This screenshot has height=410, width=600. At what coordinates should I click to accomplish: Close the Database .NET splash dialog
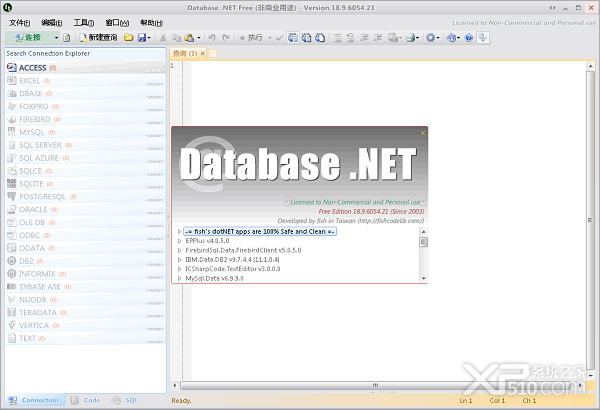pyautogui.click(x=423, y=133)
